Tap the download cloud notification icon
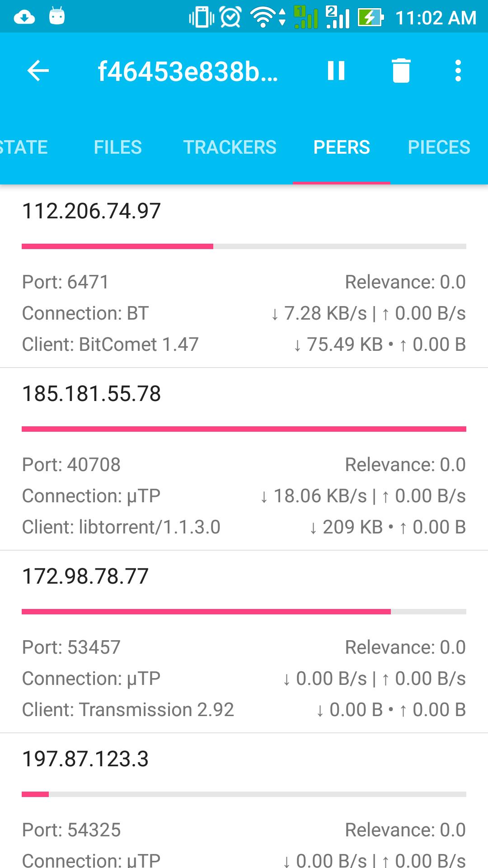 [24, 17]
